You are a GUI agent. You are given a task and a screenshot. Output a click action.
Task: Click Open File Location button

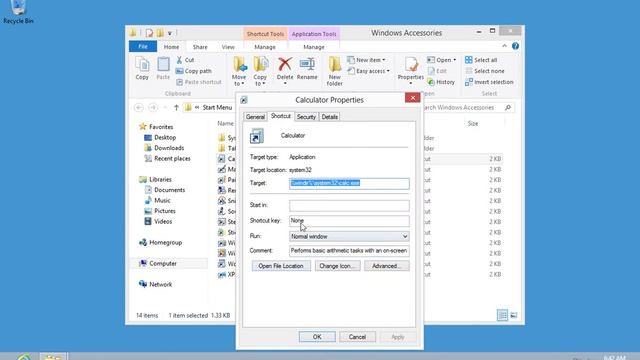click(x=281, y=266)
